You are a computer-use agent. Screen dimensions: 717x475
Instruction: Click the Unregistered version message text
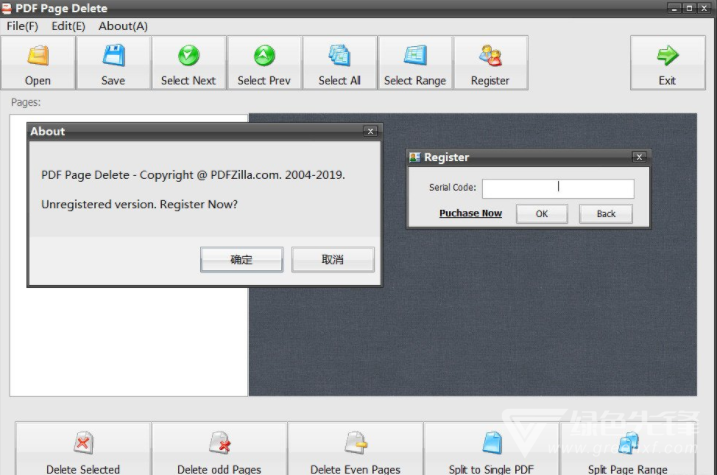(x=139, y=204)
